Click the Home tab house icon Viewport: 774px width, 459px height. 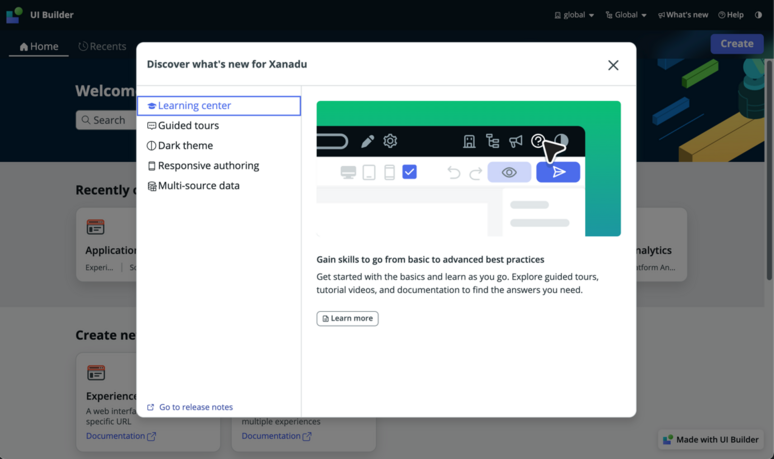coord(24,47)
